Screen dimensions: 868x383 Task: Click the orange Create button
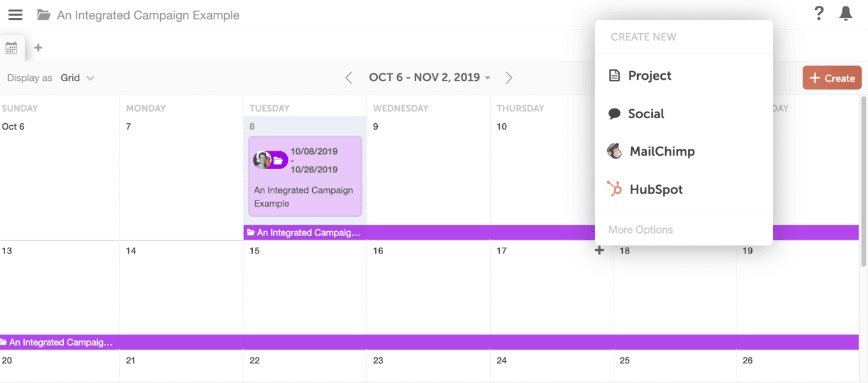coord(832,78)
